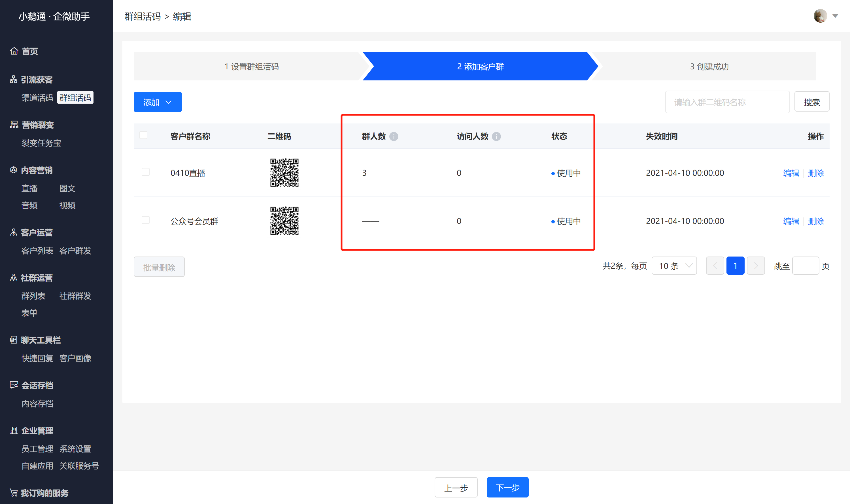Viewport: 850px width, 504px height.
Task: Open 音频 under 内容营销
Action: [29, 206]
